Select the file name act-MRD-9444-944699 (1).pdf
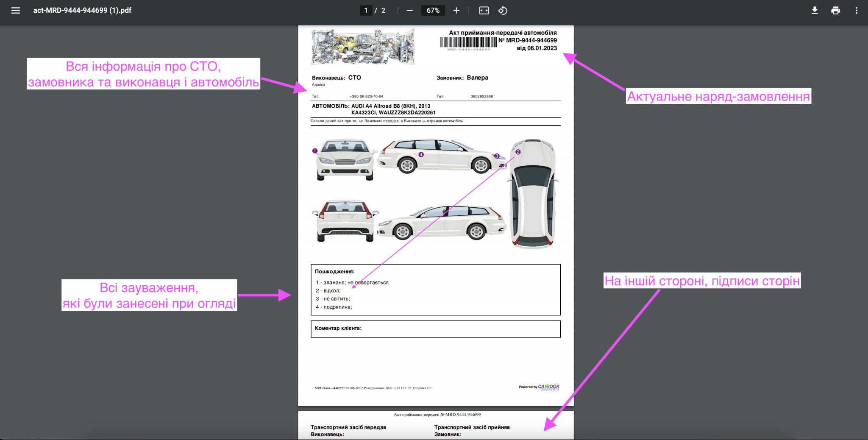Viewport: 868px width, 440px height. 82,11
